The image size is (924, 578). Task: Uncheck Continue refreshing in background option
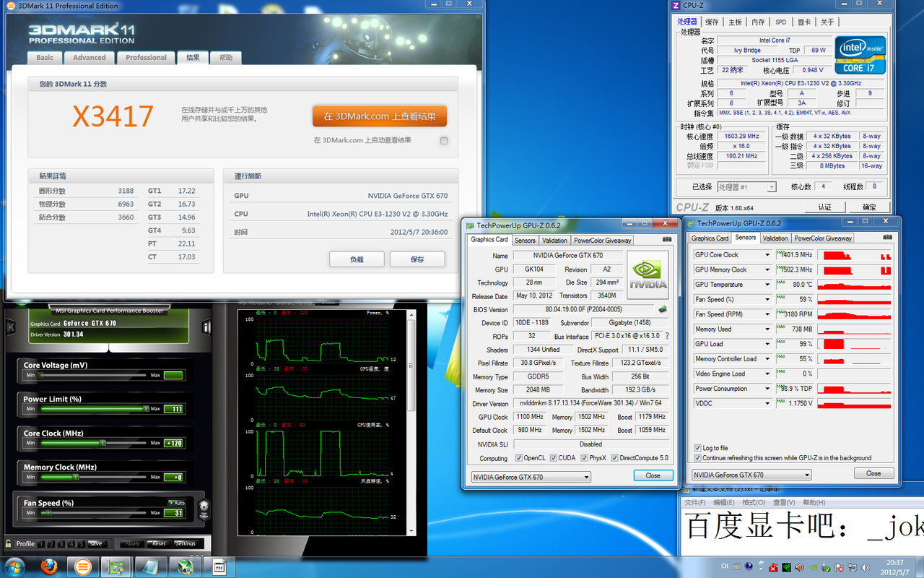click(697, 457)
